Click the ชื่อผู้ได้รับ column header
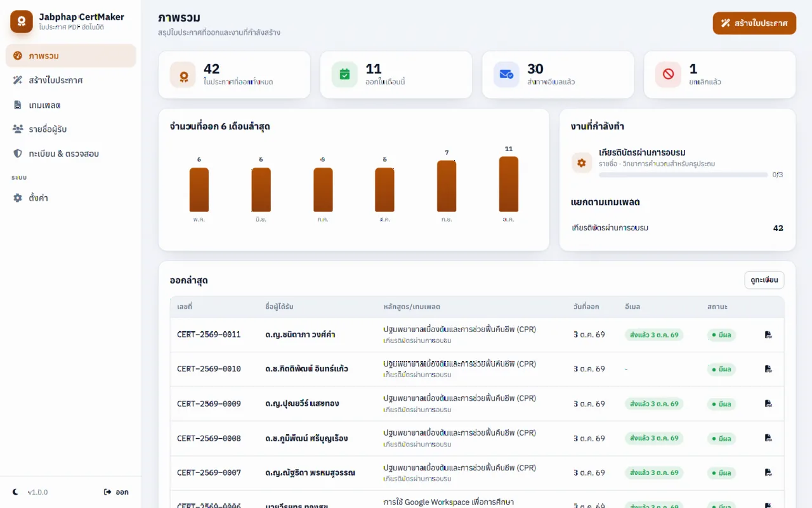Viewport: 812px width, 508px height. [x=279, y=307]
